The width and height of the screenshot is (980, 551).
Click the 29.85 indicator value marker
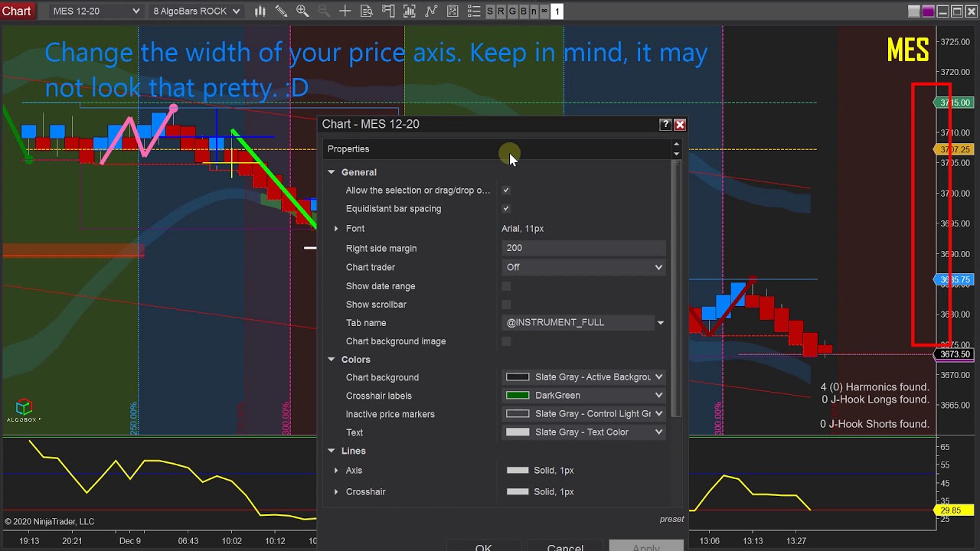coord(954,510)
